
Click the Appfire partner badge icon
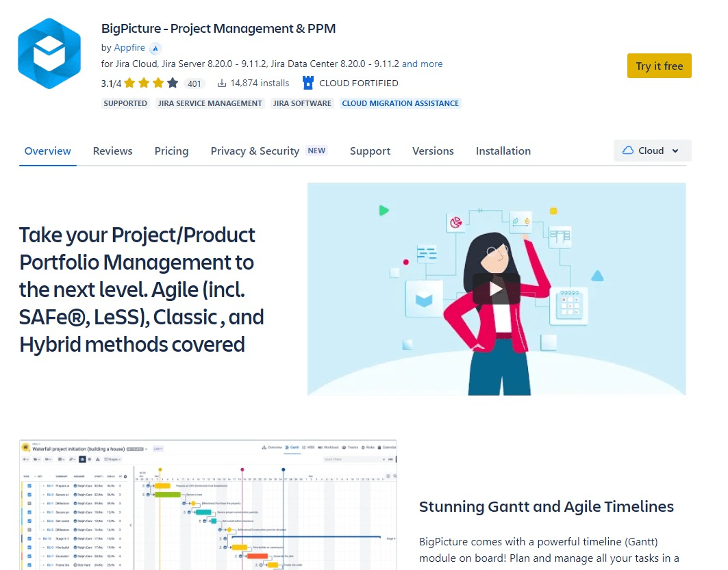(155, 48)
